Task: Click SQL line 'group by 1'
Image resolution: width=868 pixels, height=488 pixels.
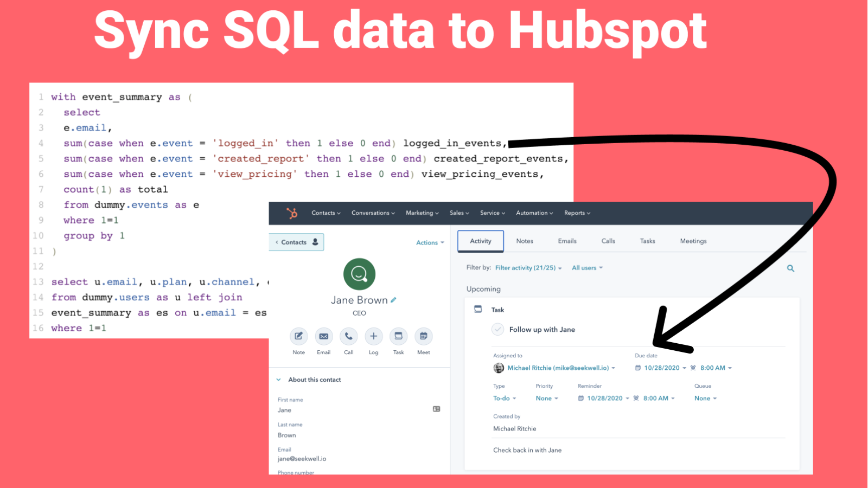Action: [x=94, y=236]
